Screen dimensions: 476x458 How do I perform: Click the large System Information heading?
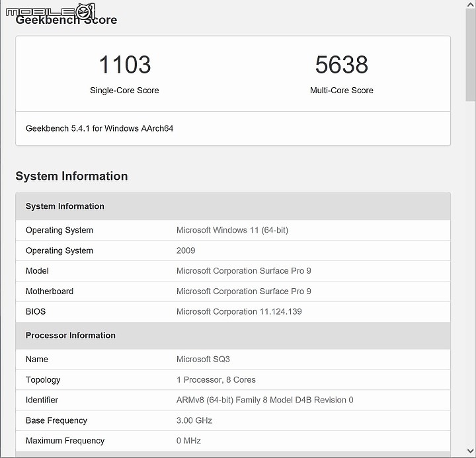point(71,176)
